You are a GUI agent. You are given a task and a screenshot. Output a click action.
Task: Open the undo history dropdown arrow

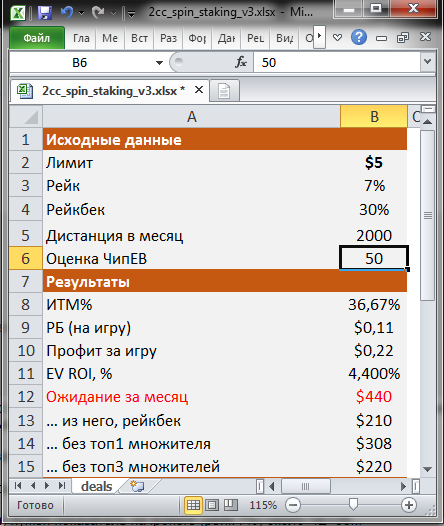point(81,13)
